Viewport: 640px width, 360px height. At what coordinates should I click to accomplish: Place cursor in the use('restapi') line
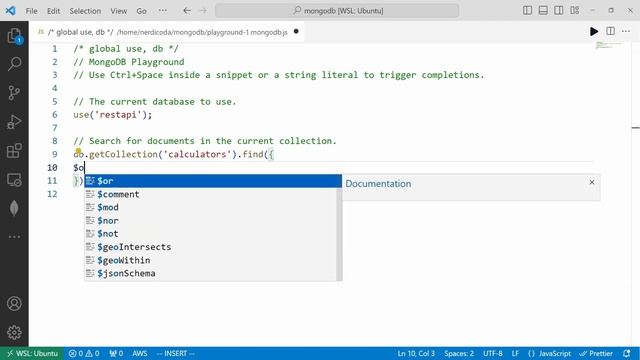[x=113, y=115]
